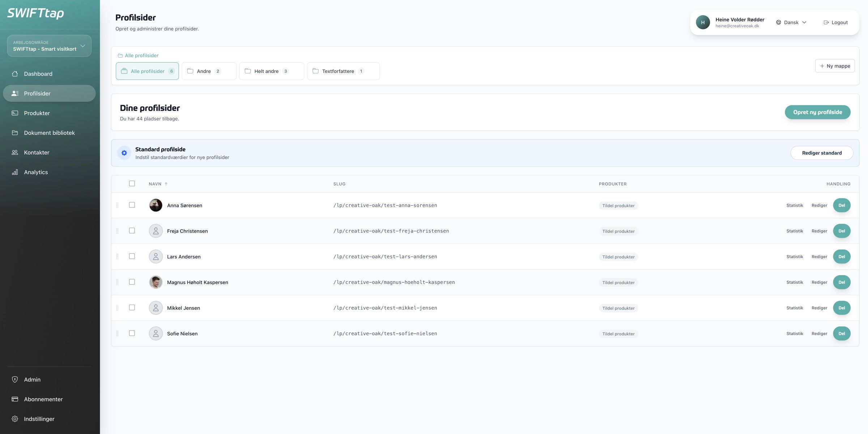The width and height of the screenshot is (868, 434).
Task: Open Dokument bibliotek folder icon
Action: pyautogui.click(x=15, y=133)
